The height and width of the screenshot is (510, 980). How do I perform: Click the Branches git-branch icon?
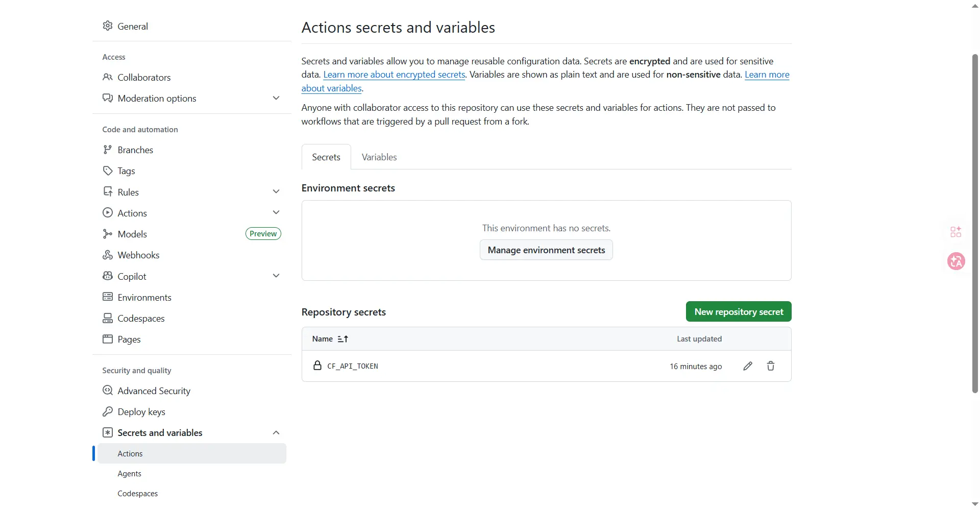click(x=107, y=150)
